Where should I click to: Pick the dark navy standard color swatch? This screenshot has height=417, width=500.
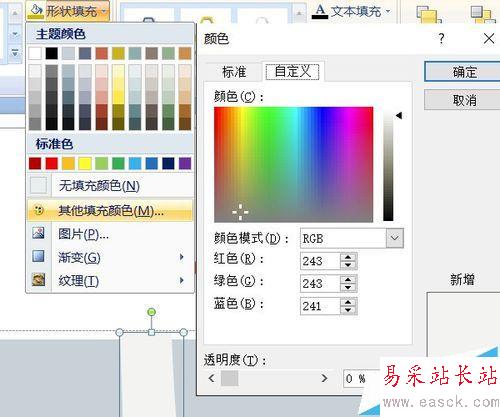pos(168,164)
